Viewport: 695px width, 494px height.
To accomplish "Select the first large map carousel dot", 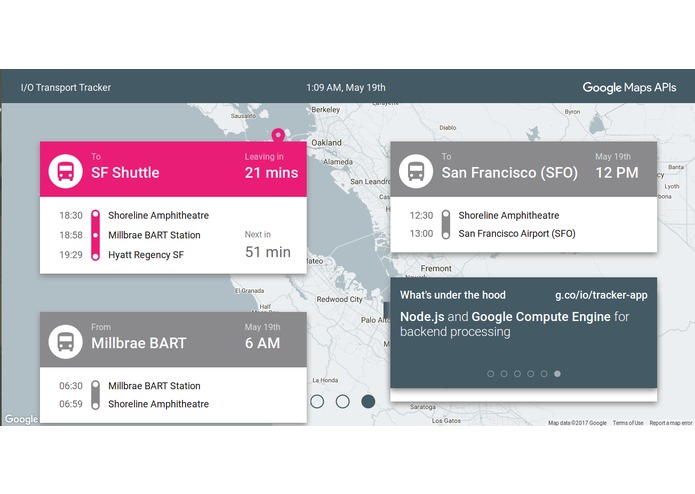I will [317, 401].
